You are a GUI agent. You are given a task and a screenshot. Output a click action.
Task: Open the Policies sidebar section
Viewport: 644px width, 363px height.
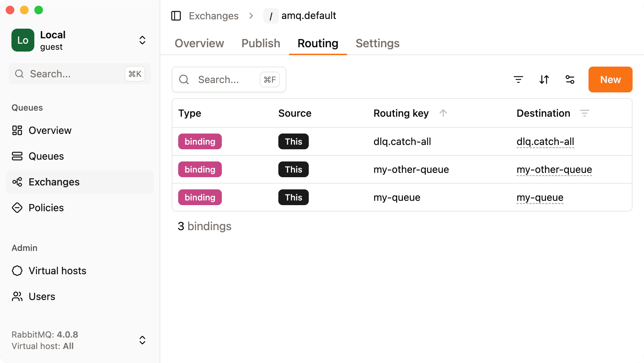46,208
